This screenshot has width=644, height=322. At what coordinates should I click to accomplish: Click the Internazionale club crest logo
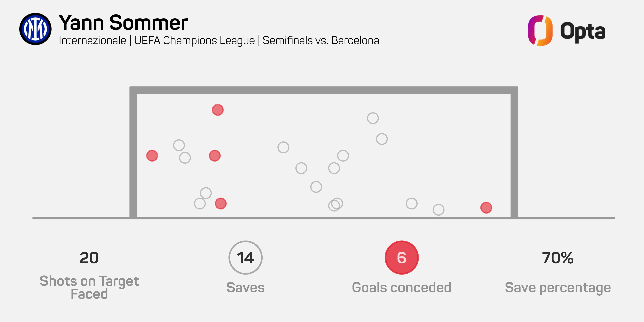pos(35,29)
